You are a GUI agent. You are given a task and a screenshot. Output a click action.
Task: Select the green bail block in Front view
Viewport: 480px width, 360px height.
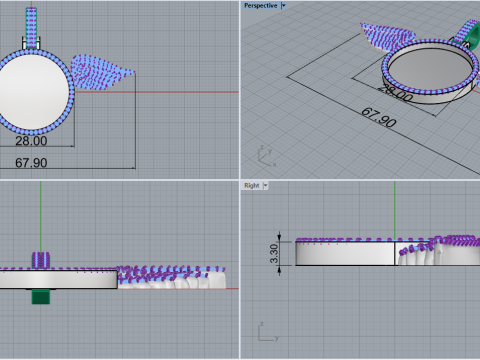41,297
